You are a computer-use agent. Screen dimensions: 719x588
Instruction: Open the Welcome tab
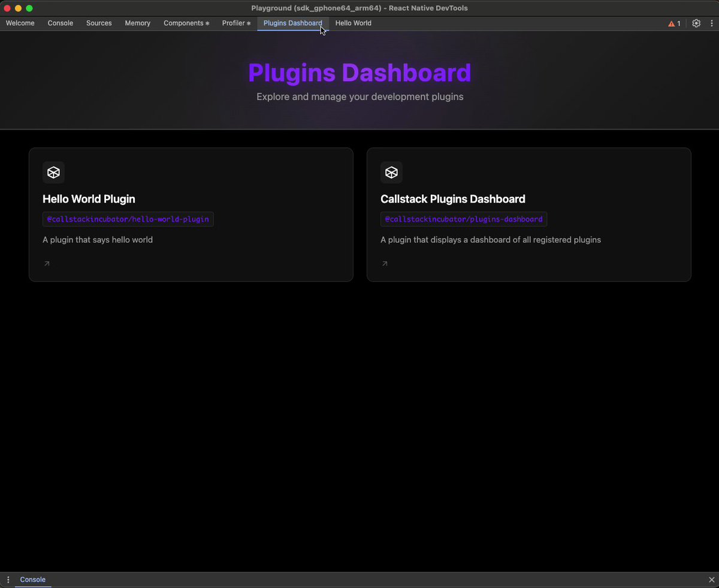(20, 23)
